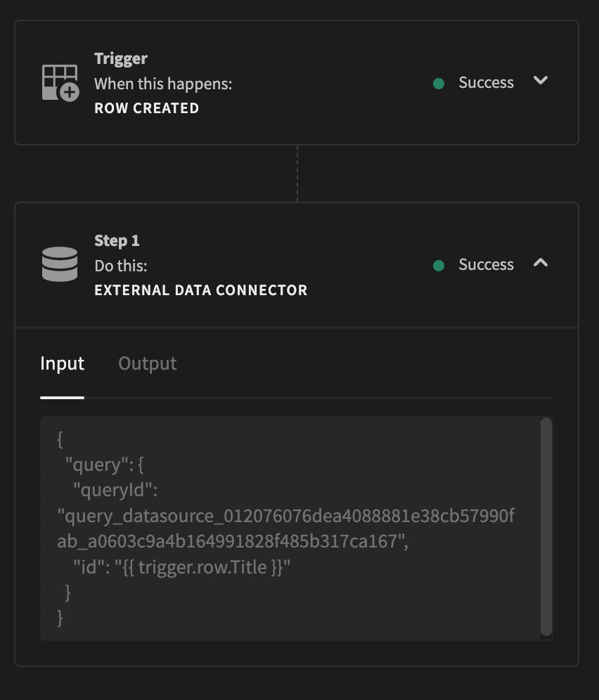Click the Success status text on Step 1
Image resolution: width=599 pixels, height=700 pixels.
tap(486, 264)
